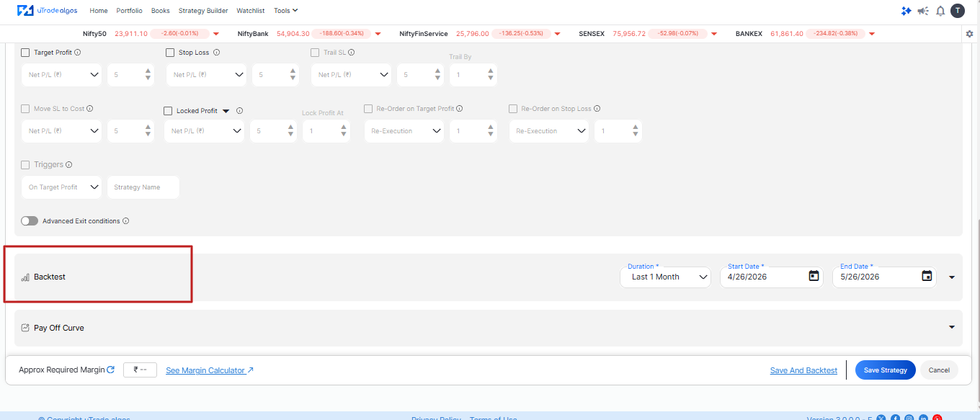Click the Backtest bar chart icon

tap(25, 277)
